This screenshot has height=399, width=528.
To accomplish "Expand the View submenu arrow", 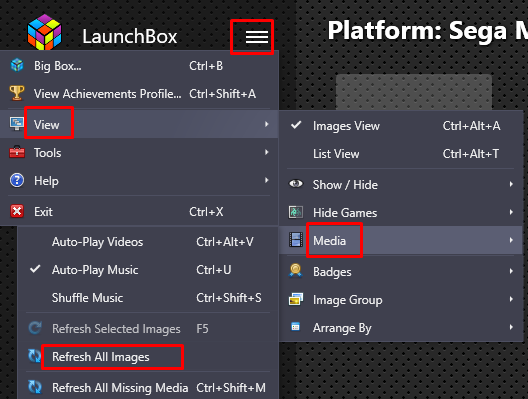I will (267, 124).
